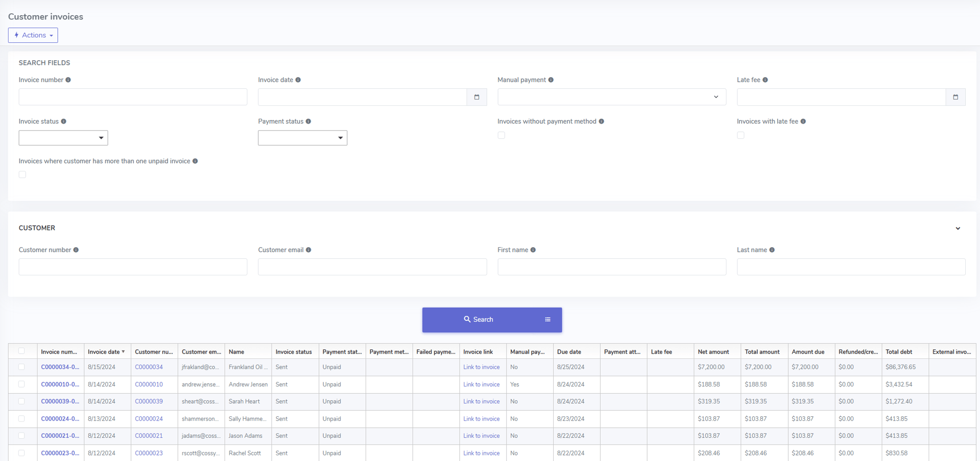Viewport: 980px width, 461px height.
Task: Enable Invoices without payment method checkbox
Action: pyautogui.click(x=501, y=135)
